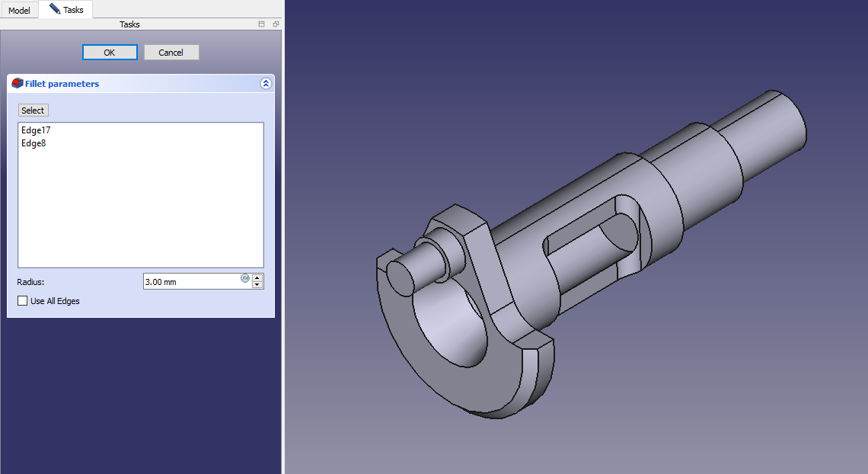Click the Tasks panel minimize-style icon
The height and width of the screenshot is (474, 868).
262,24
